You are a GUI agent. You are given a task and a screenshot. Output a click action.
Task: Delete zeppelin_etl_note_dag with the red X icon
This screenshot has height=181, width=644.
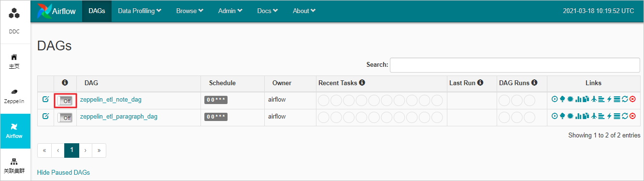coord(632,99)
